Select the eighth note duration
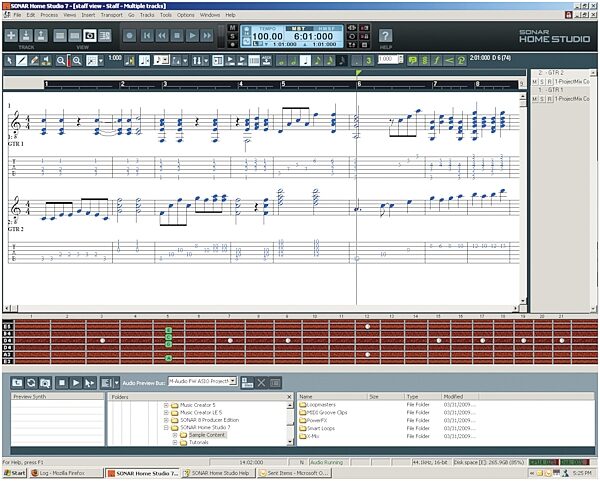Screen dimensions: 600x481 pos(317,60)
